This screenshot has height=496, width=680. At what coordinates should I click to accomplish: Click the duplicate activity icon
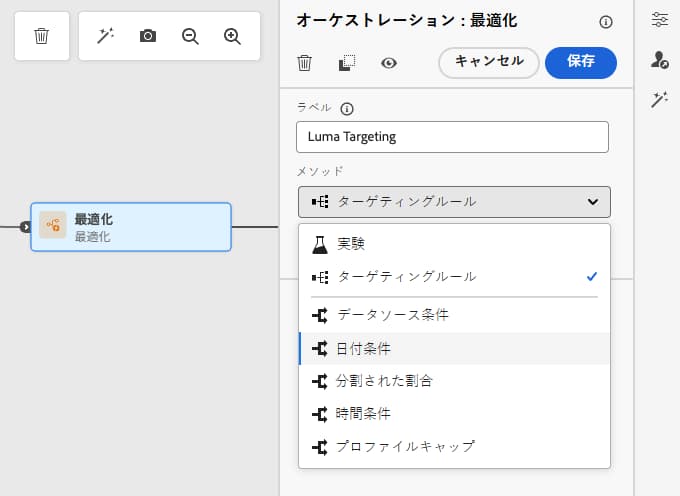[x=347, y=63]
